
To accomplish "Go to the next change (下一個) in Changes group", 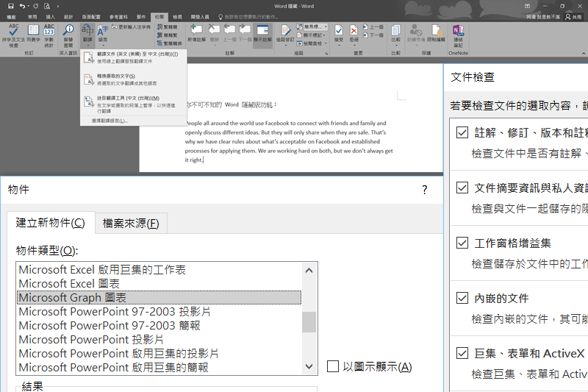I will pyautogui.click(x=373, y=35).
